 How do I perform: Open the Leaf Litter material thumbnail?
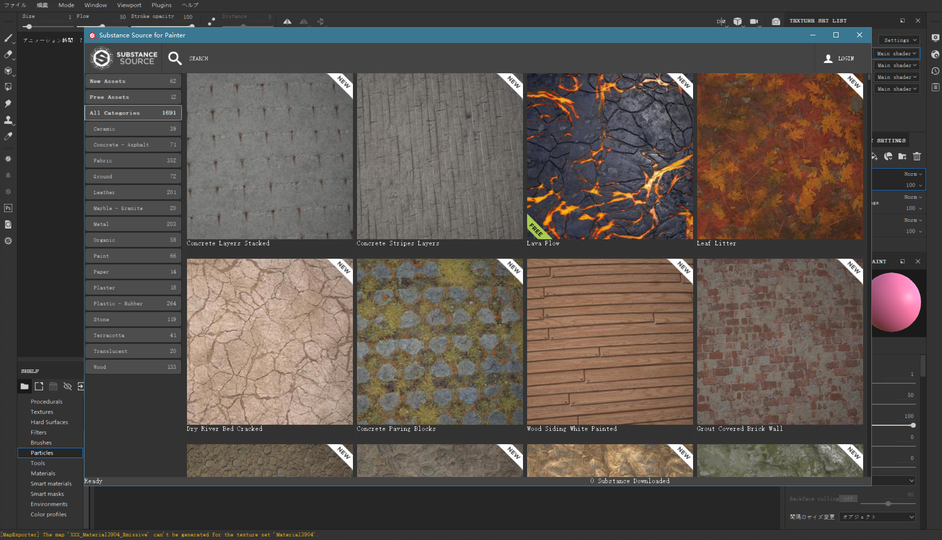780,156
